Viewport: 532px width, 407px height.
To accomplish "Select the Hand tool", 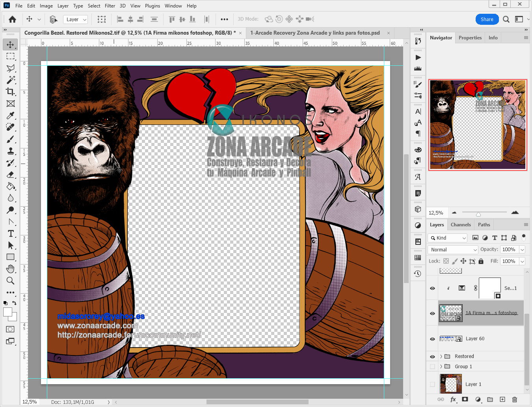I will pyautogui.click(x=11, y=269).
